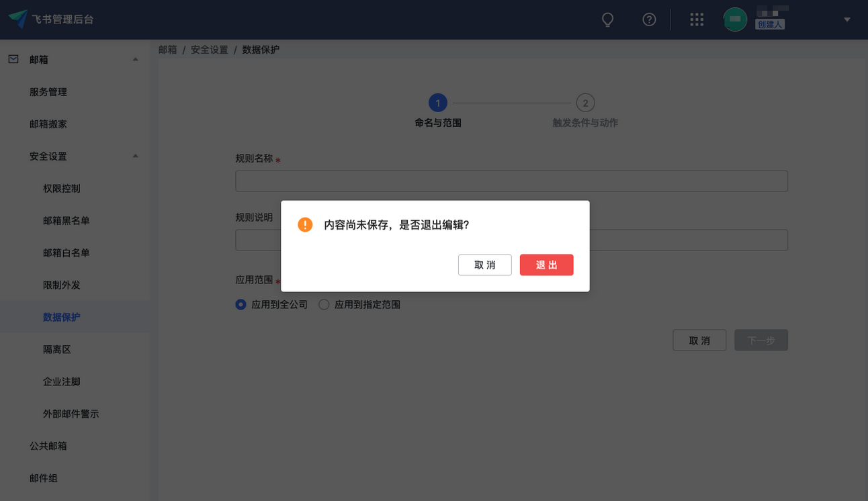Open 邮箱搬家 in the sidebar

click(x=48, y=124)
